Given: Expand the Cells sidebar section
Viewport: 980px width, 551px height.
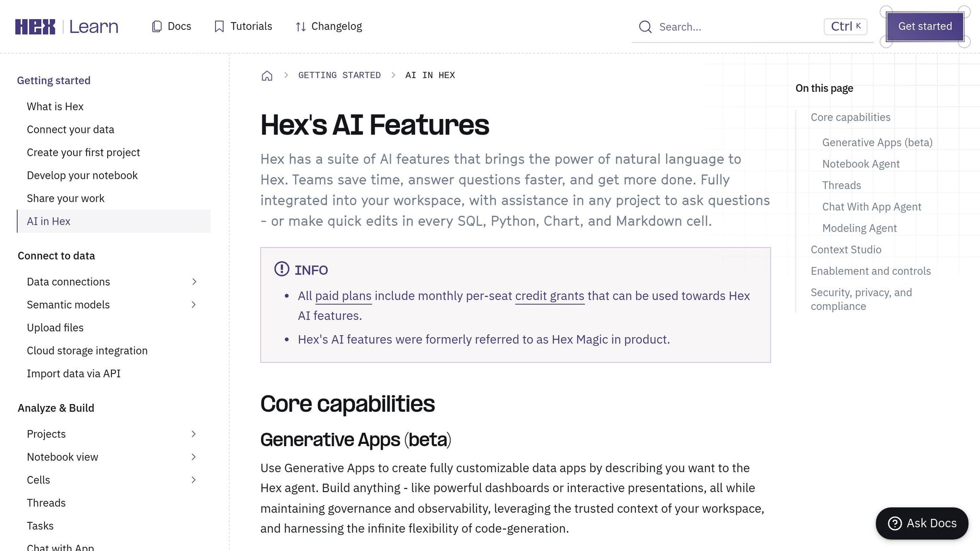Looking at the screenshot, I should pyautogui.click(x=194, y=480).
